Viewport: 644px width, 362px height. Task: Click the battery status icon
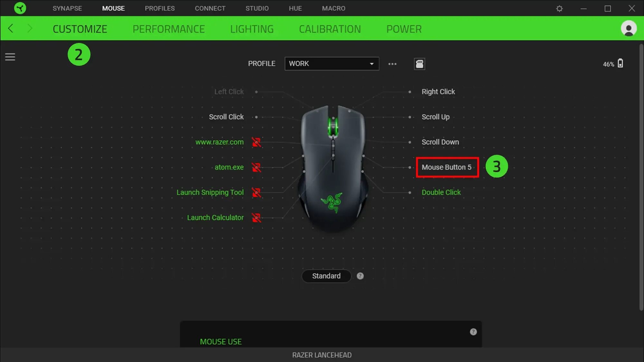click(621, 63)
